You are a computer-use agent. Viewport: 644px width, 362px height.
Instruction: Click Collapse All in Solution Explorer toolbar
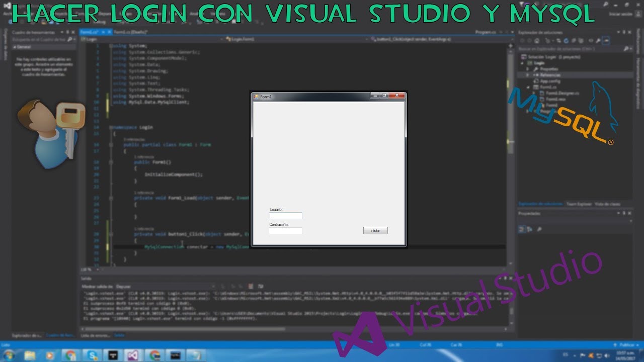[573, 41]
